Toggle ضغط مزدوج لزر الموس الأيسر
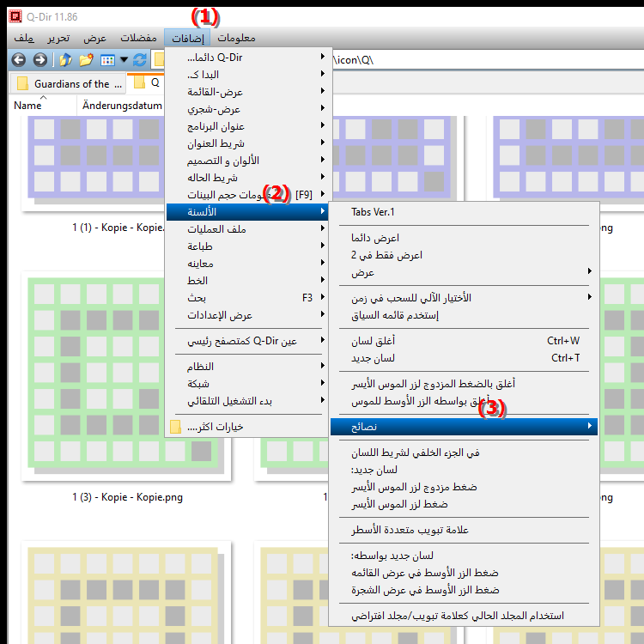 (464, 487)
